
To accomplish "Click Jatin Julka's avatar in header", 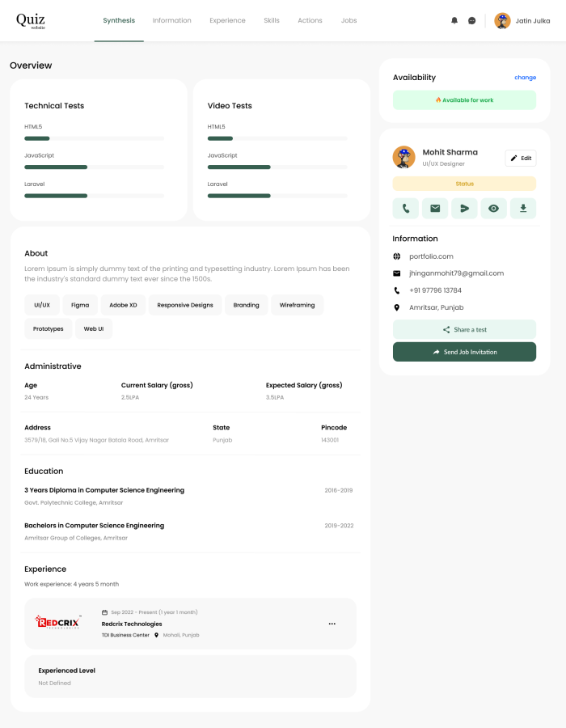I will 502,20.
